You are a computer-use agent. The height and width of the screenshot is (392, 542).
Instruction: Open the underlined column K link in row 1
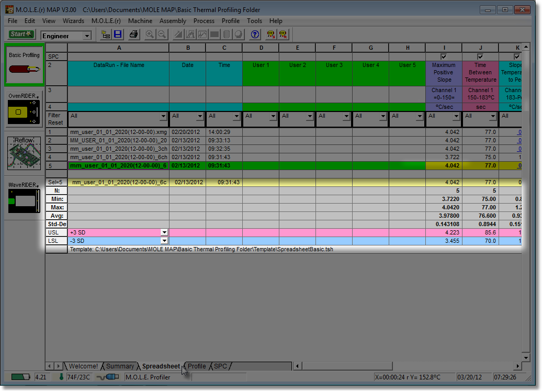(519, 132)
